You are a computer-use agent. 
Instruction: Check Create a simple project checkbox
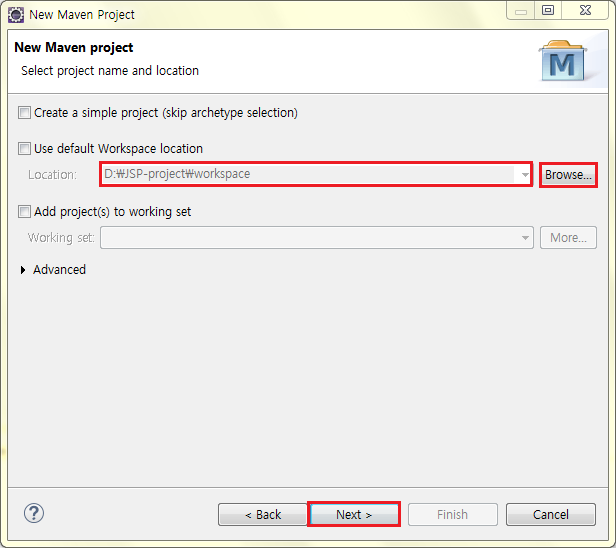(24, 113)
